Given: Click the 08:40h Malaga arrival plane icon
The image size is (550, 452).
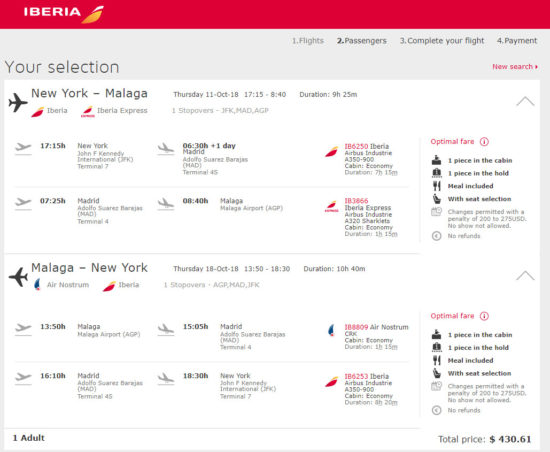Looking at the screenshot, I should [x=166, y=204].
